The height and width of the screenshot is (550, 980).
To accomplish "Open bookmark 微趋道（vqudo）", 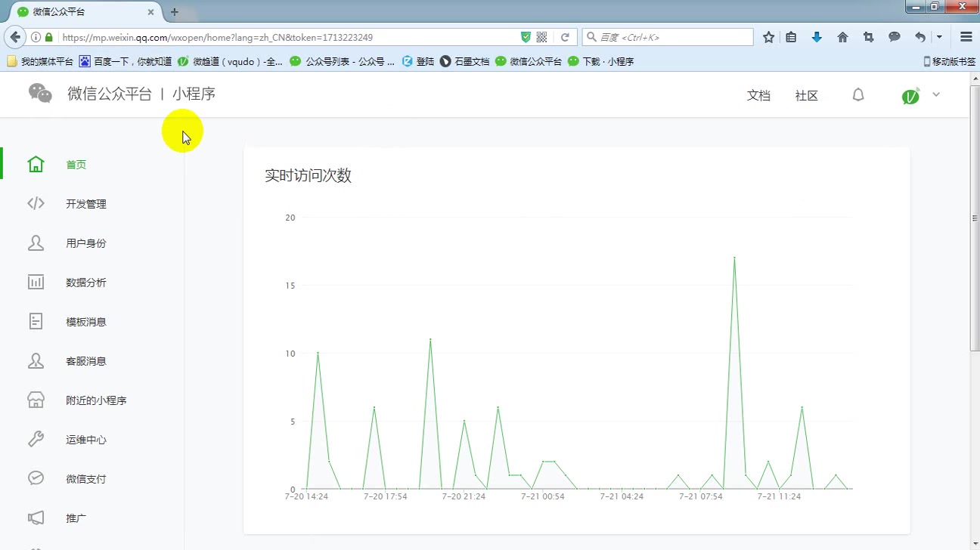I will pyautogui.click(x=230, y=61).
